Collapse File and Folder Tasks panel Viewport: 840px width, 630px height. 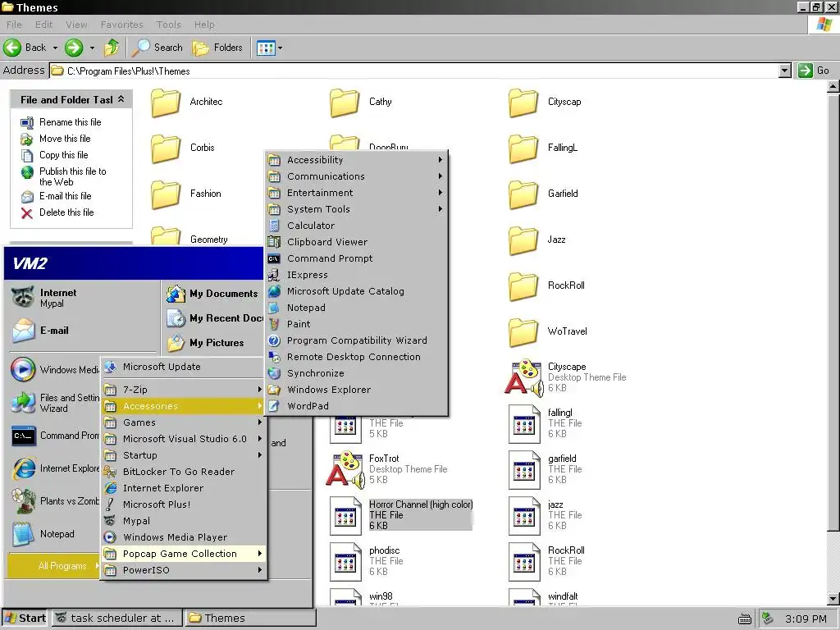pos(121,99)
